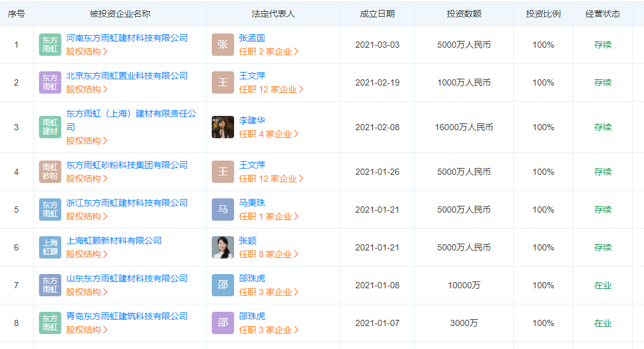
Task: Click the 雨虹建材 logo badge in row 3
Action: tap(50, 127)
